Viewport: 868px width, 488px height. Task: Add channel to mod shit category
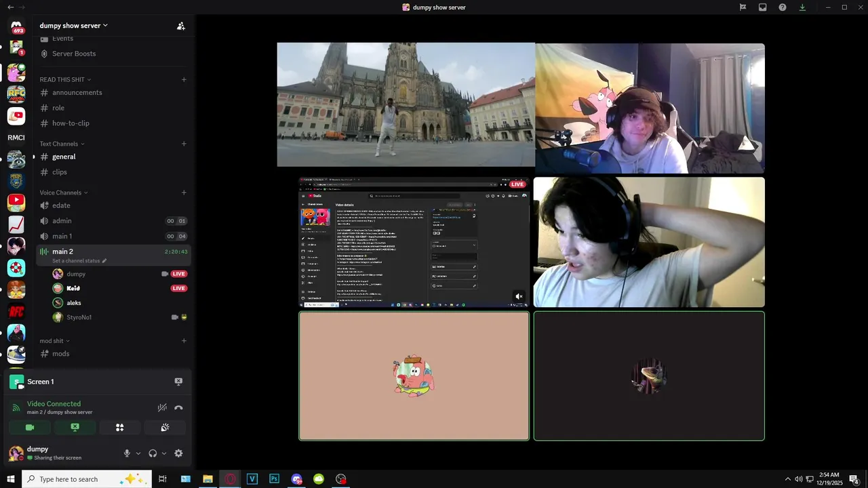click(184, 341)
